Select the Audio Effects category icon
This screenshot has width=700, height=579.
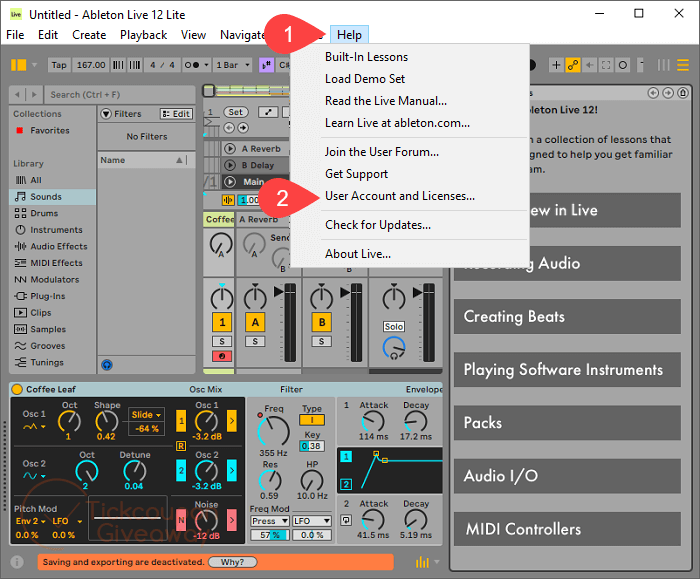[21, 246]
